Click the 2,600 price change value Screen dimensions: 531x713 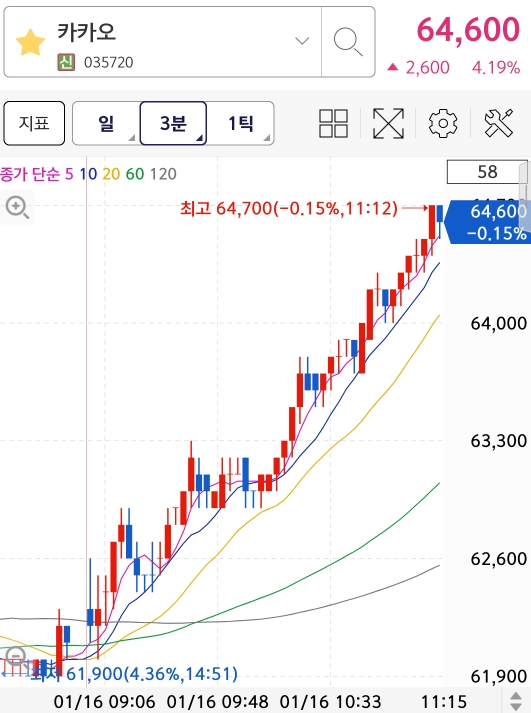[427, 68]
